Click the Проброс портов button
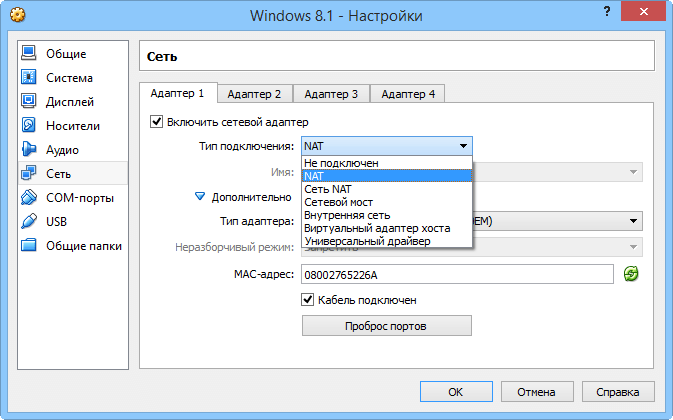673x420 pixels. pyautogui.click(x=387, y=326)
